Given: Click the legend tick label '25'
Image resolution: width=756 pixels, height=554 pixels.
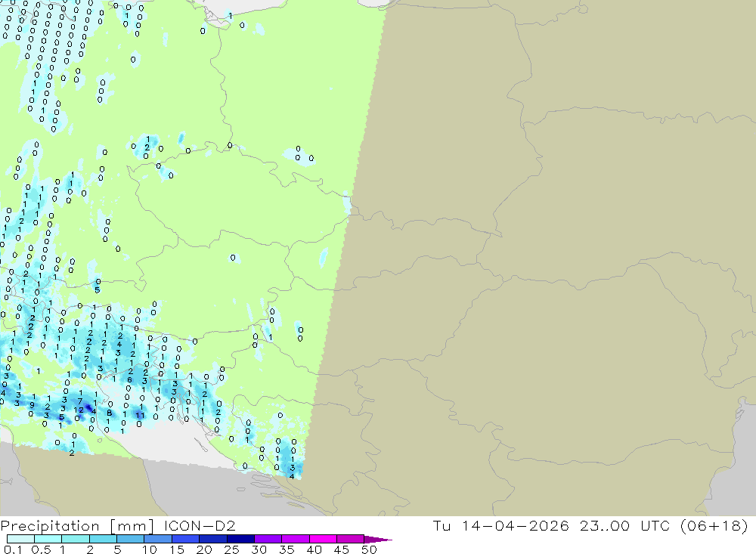Looking at the screenshot, I should (232, 549).
